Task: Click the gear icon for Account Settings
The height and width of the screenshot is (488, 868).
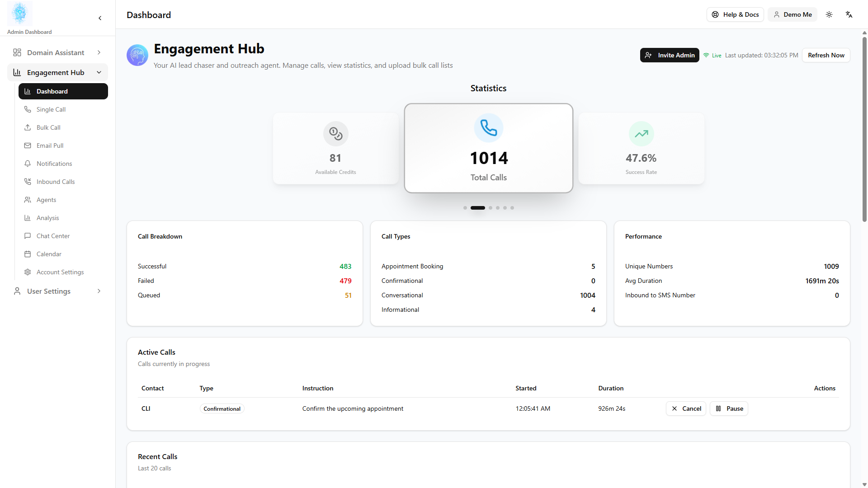Action: pos(28,272)
